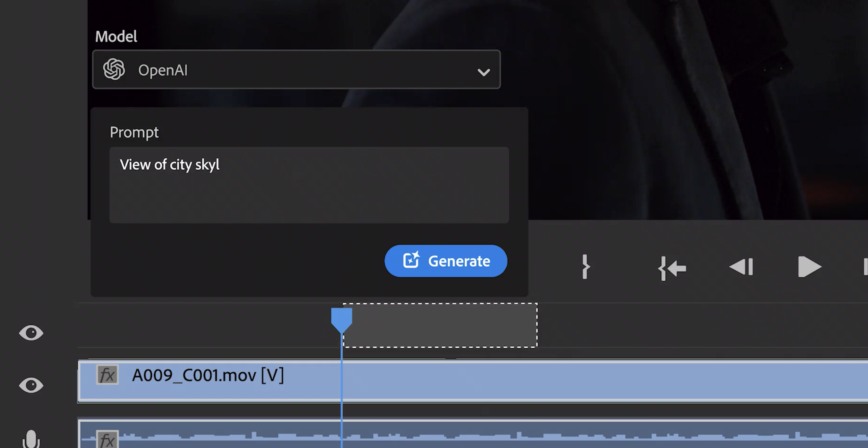Click the "View of city skyl" prompt text
868x448 pixels.
tap(170, 165)
